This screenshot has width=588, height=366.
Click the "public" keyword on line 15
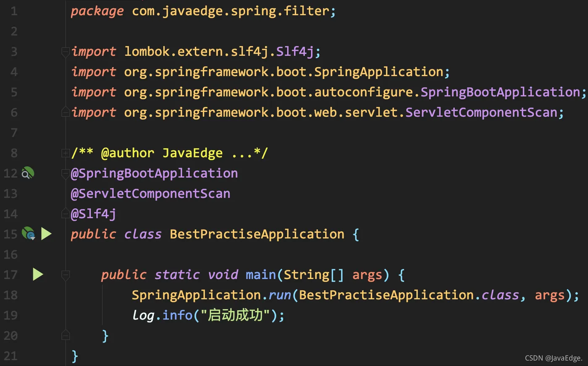tap(93, 234)
